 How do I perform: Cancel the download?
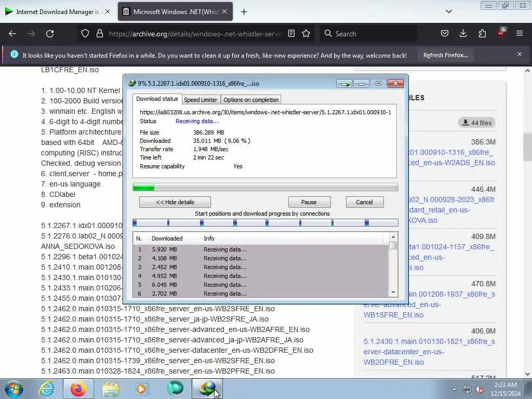(365, 202)
